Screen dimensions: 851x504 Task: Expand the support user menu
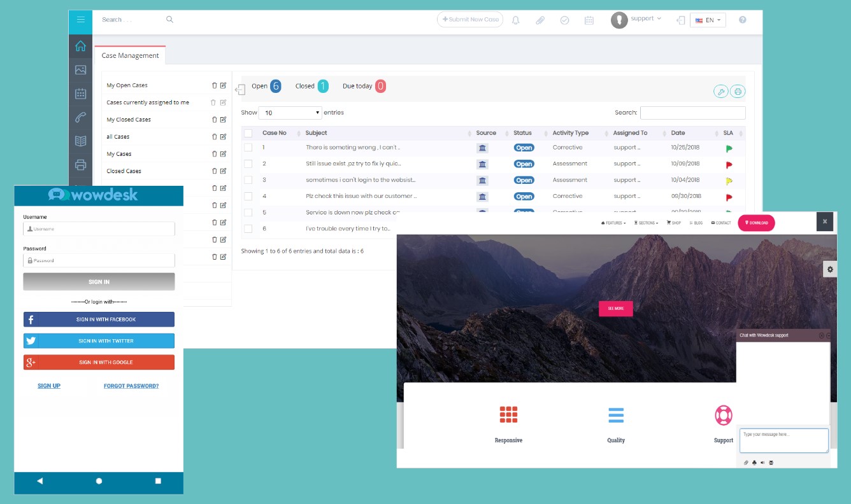(646, 18)
